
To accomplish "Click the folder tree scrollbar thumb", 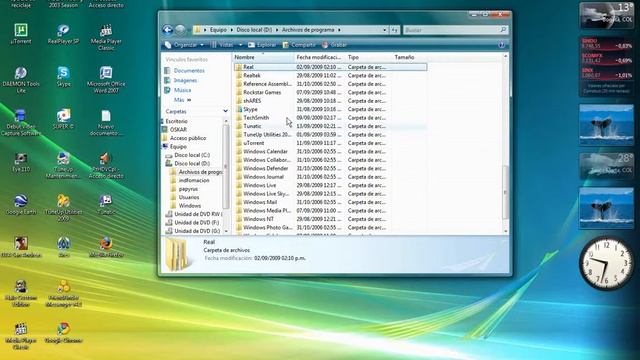I will (x=226, y=167).
